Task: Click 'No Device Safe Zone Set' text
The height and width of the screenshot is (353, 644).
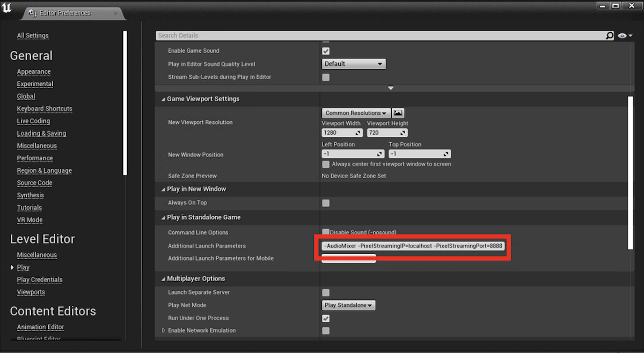Action: coord(354,176)
